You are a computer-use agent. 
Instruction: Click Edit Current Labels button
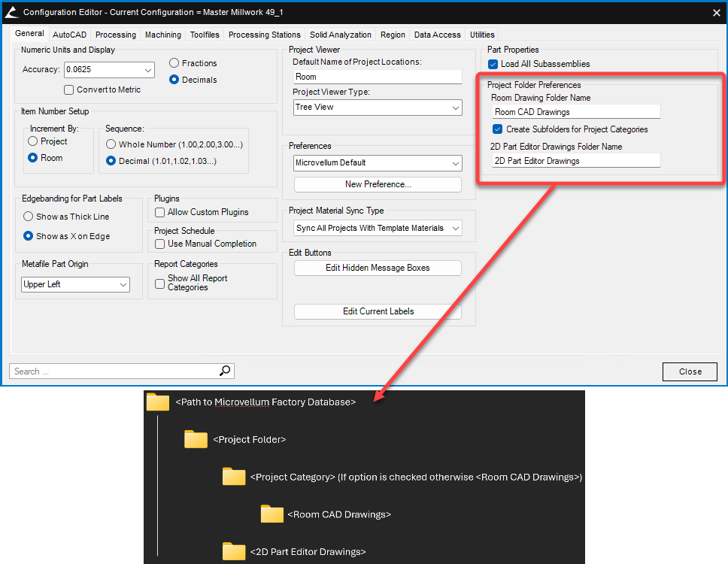378,311
